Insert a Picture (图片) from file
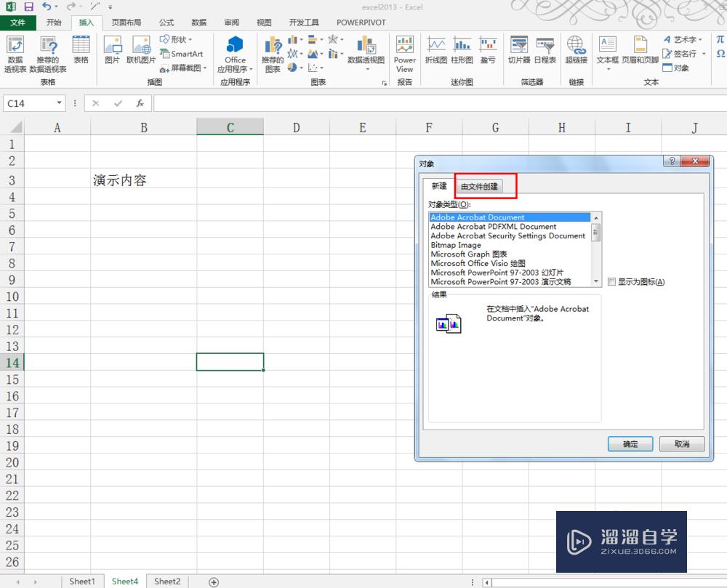727x588 pixels. tap(112, 49)
